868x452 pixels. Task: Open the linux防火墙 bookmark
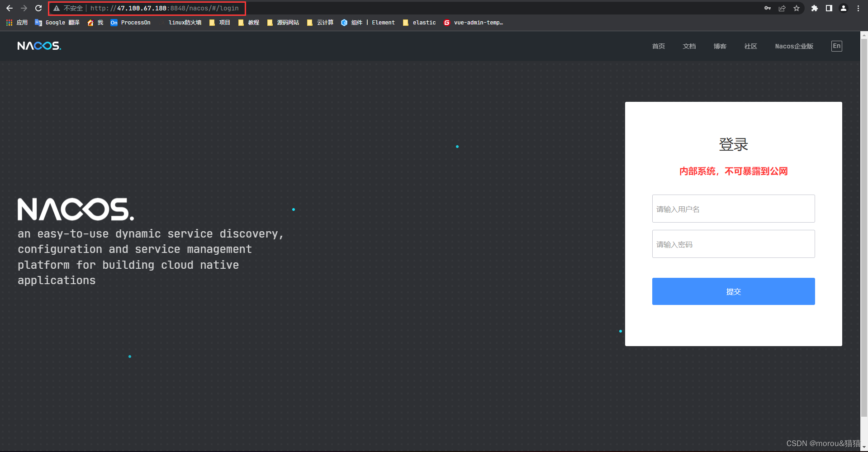pos(180,23)
